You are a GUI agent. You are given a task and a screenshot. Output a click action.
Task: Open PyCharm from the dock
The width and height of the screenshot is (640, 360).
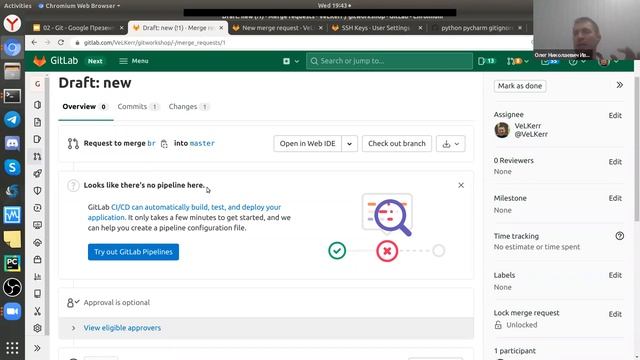coord(12,263)
